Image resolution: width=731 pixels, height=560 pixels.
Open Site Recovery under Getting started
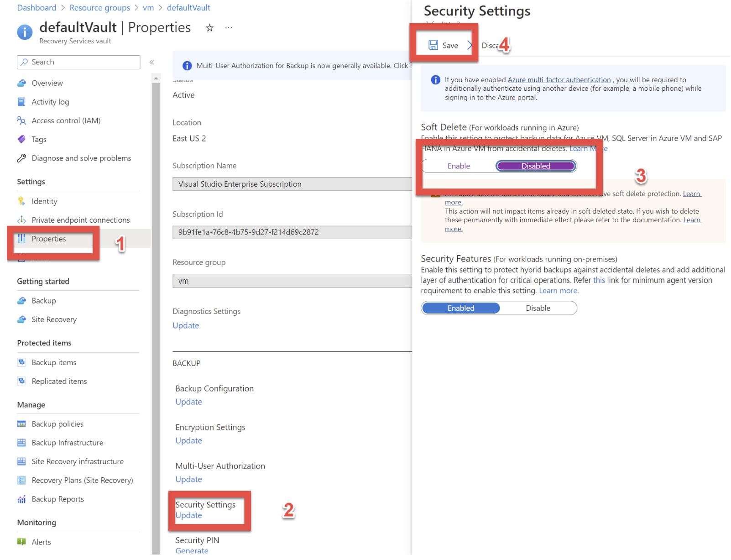[x=54, y=319]
